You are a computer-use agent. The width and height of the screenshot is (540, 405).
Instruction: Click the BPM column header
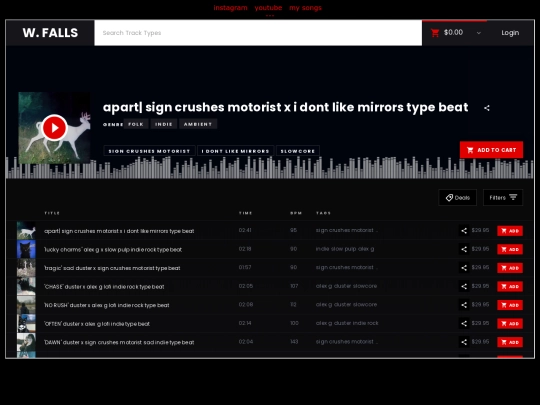pyautogui.click(x=296, y=213)
